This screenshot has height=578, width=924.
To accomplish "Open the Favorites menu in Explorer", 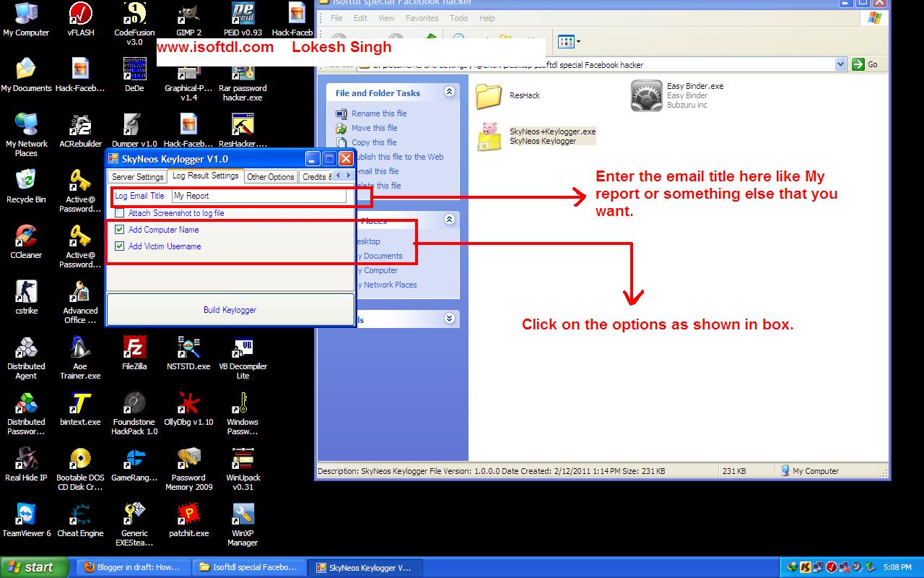I will pos(422,18).
